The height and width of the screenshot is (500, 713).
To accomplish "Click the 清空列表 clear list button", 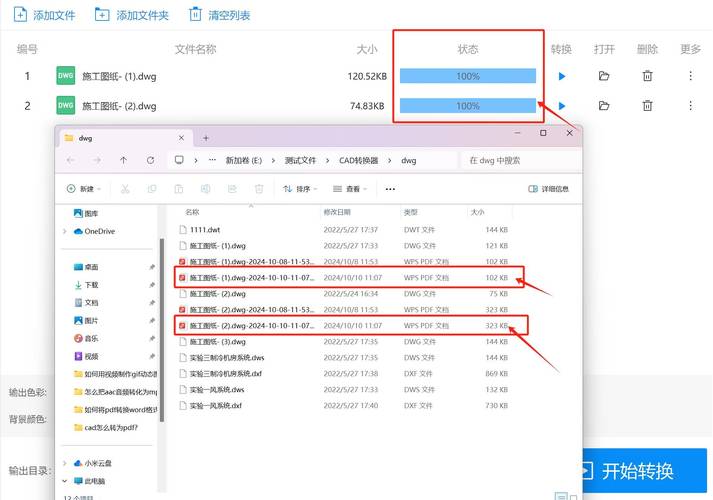I will click(x=220, y=15).
